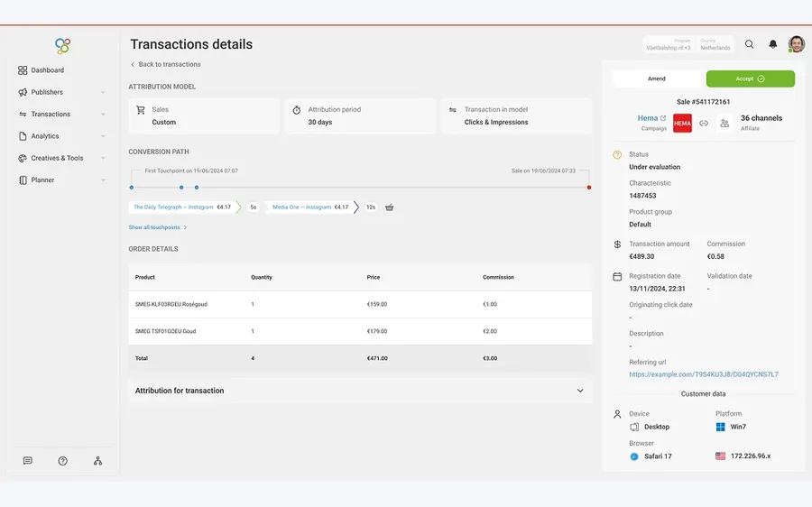Click the Transactions arrows icon

(x=23, y=114)
